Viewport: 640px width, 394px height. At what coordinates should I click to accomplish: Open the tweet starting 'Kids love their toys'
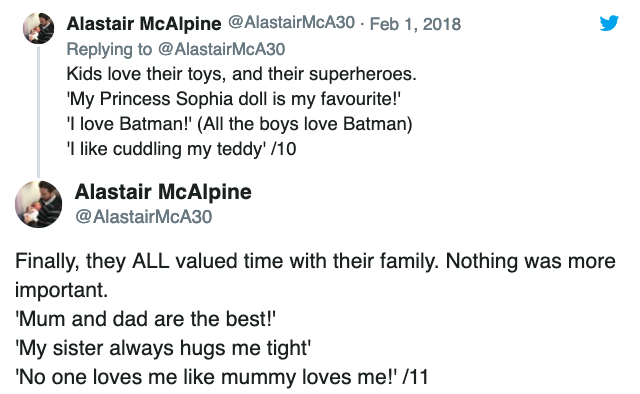pos(241,111)
